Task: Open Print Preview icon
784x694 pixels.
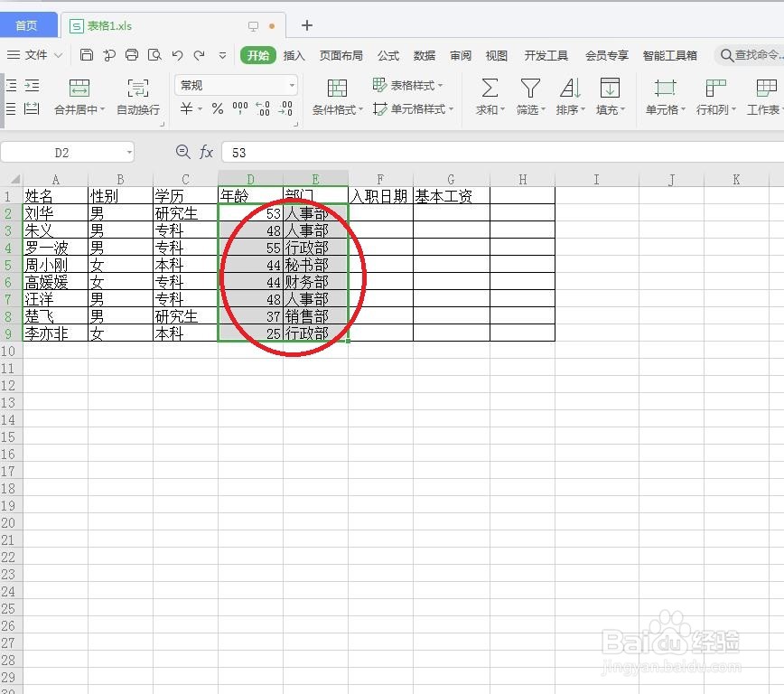Action: [x=154, y=54]
